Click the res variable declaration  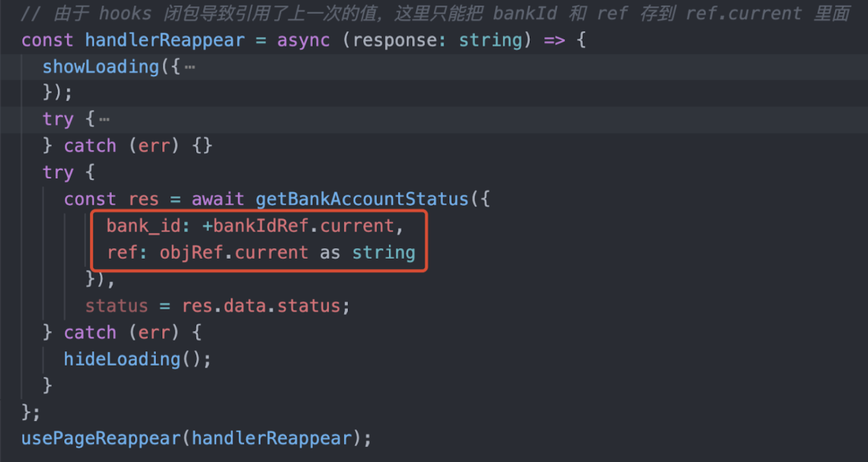click(144, 199)
